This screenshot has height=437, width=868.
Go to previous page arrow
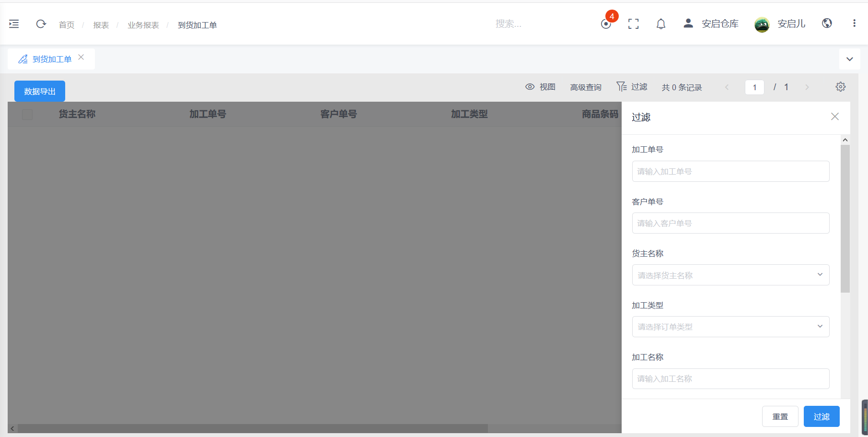point(727,87)
